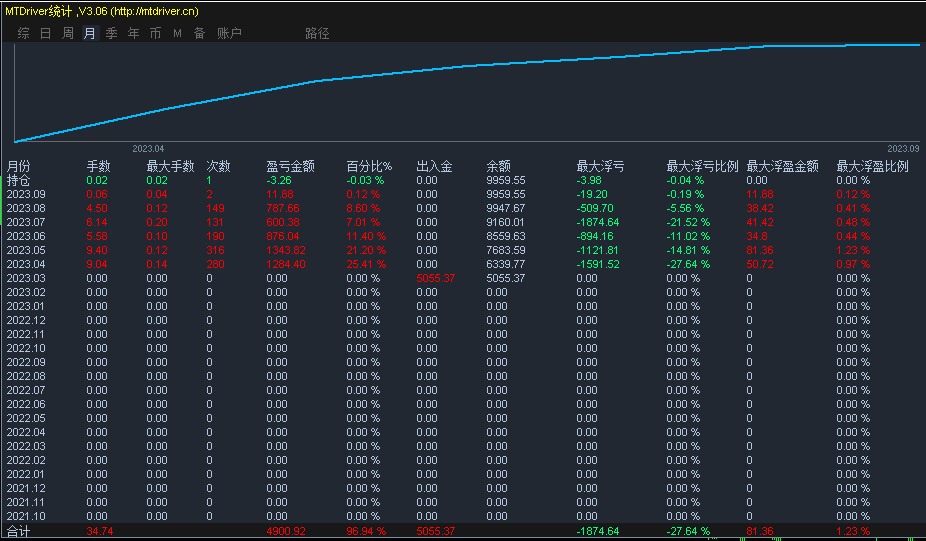Open the 备 tab
The width and height of the screenshot is (926, 541).
pos(199,33)
